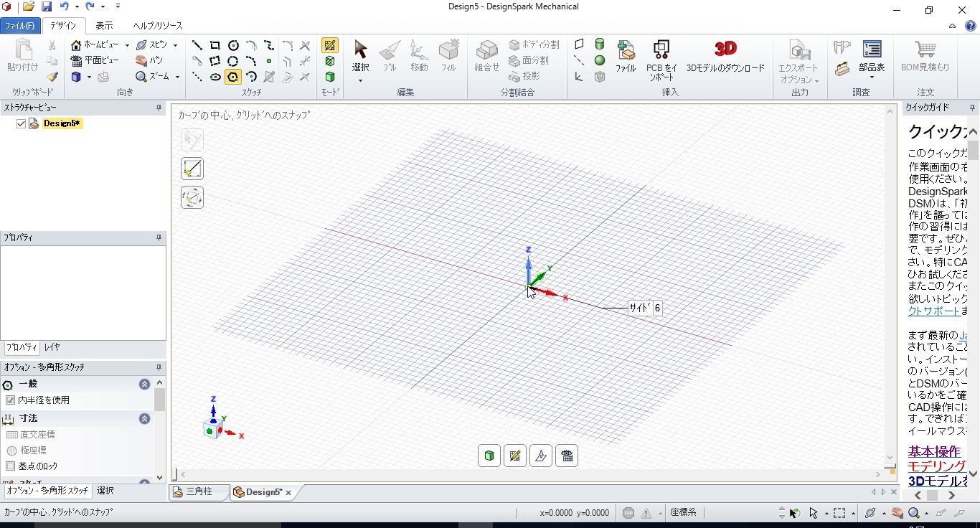
Task: Click BOM quote button
Action: pos(925,56)
